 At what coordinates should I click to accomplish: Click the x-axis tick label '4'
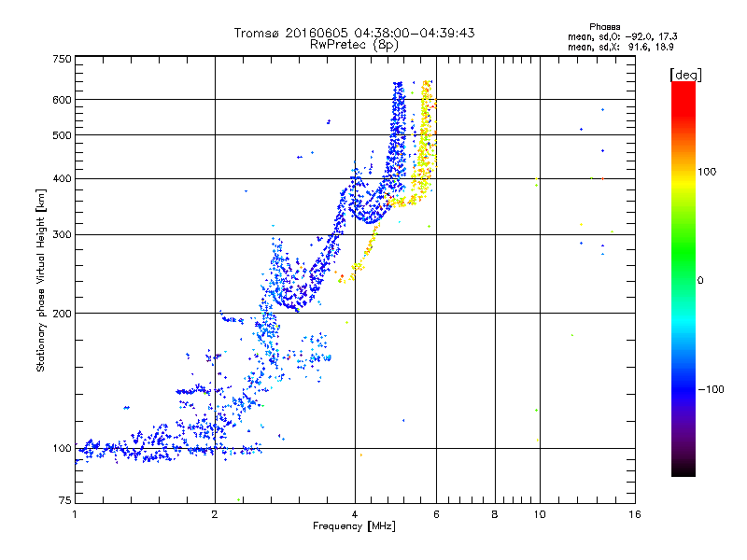(355, 514)
